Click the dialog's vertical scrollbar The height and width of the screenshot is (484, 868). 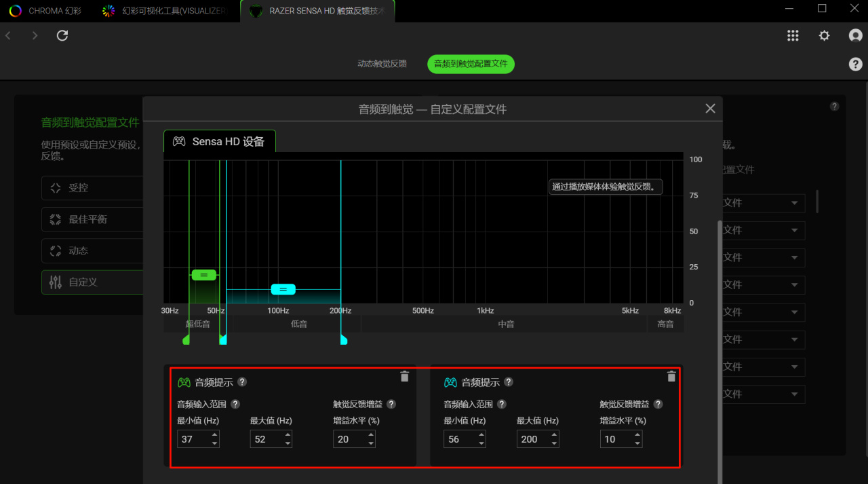tap(719, 351)
